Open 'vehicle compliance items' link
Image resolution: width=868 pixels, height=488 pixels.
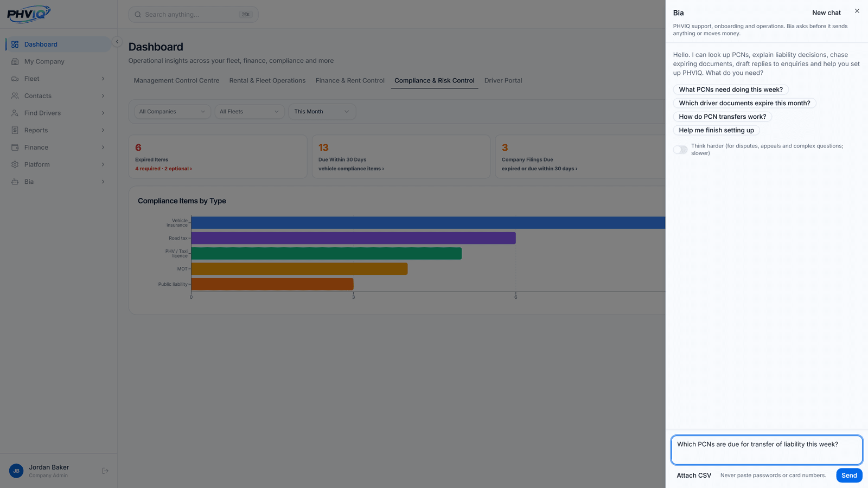(351, 169)
